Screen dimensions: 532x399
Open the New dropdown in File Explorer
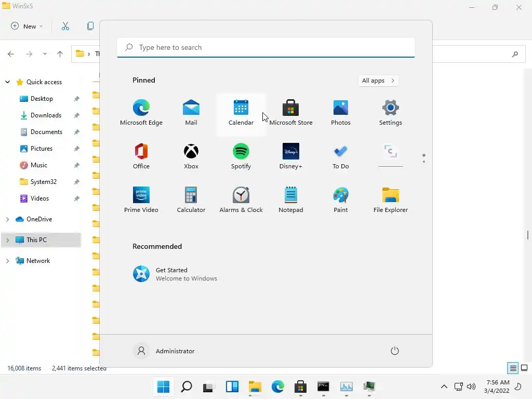point(27,26)
